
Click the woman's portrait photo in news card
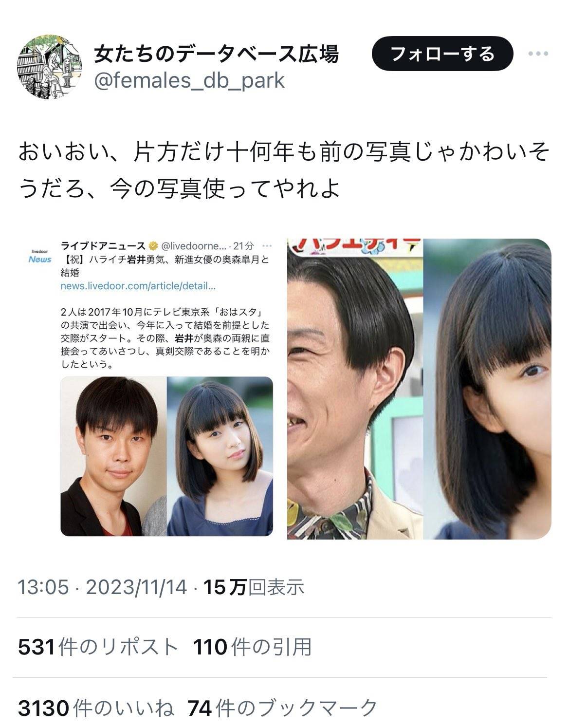pyautogui.click(x=220, y=456)
